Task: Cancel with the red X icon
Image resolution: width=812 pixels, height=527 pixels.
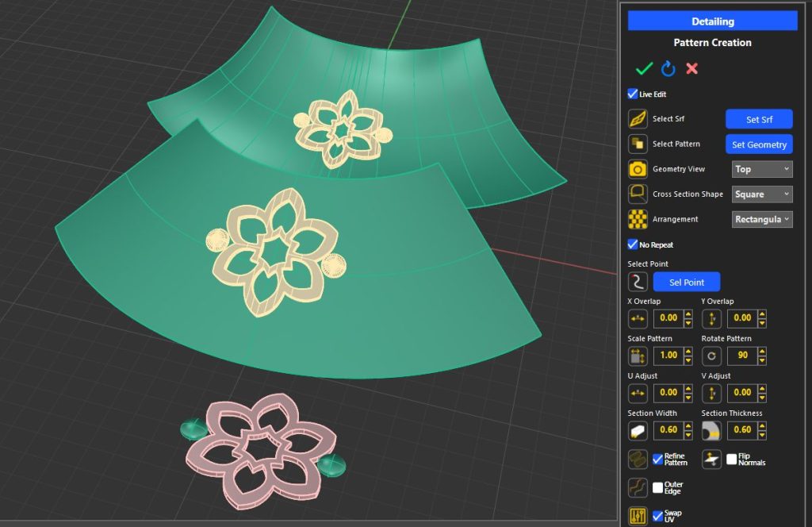Action: coord(691,69)
